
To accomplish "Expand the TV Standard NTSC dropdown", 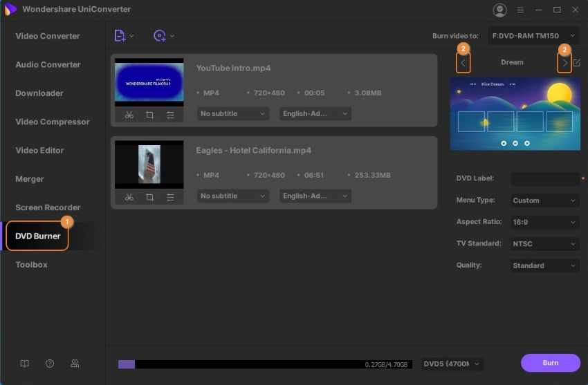I will tap(544, 244).
